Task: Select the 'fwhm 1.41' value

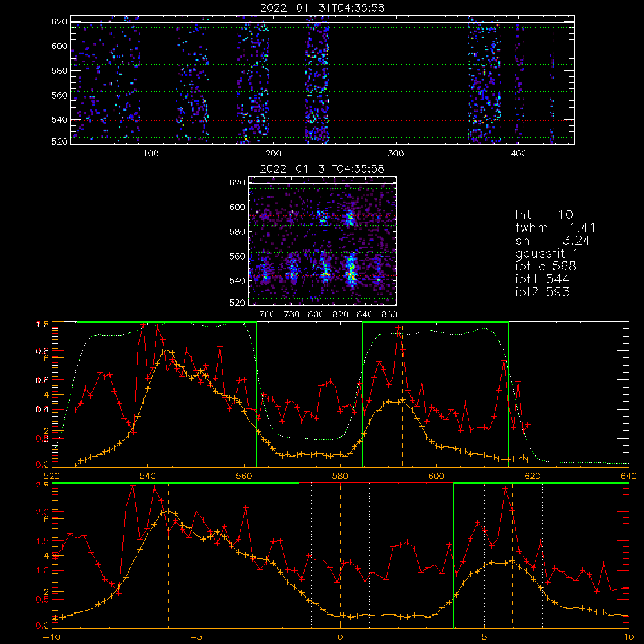Action: [x=555, y=227]
